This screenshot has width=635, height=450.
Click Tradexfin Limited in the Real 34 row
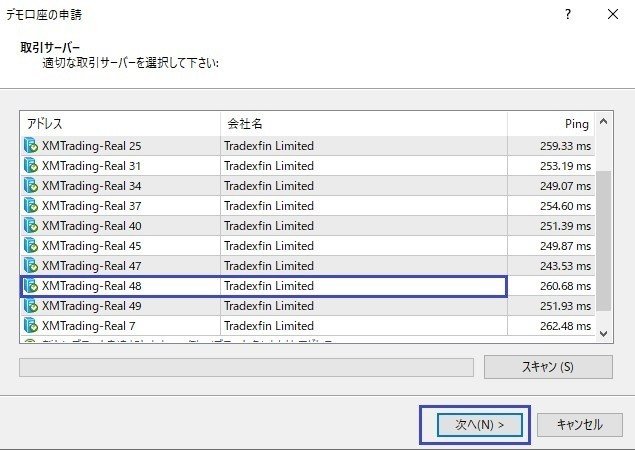pyautogui.click(x=269, y=186)
